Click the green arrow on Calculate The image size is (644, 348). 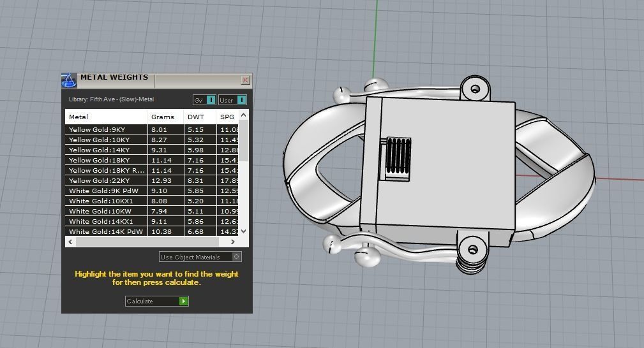[184, 301]
